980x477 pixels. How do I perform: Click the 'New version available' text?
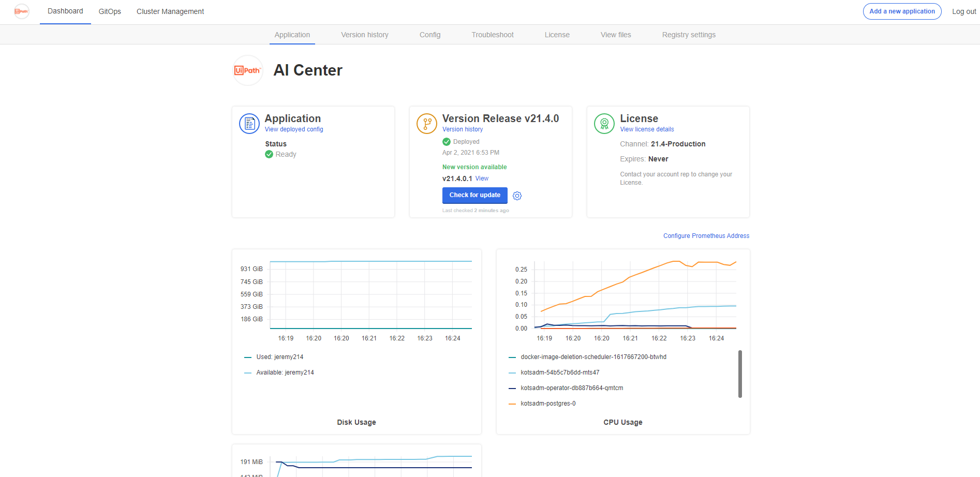tap(474, 167)
